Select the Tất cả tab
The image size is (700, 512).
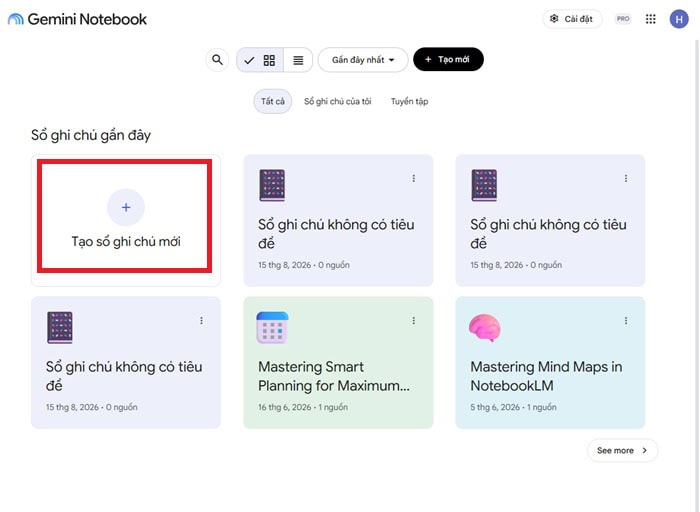click(x=273, y=101)
